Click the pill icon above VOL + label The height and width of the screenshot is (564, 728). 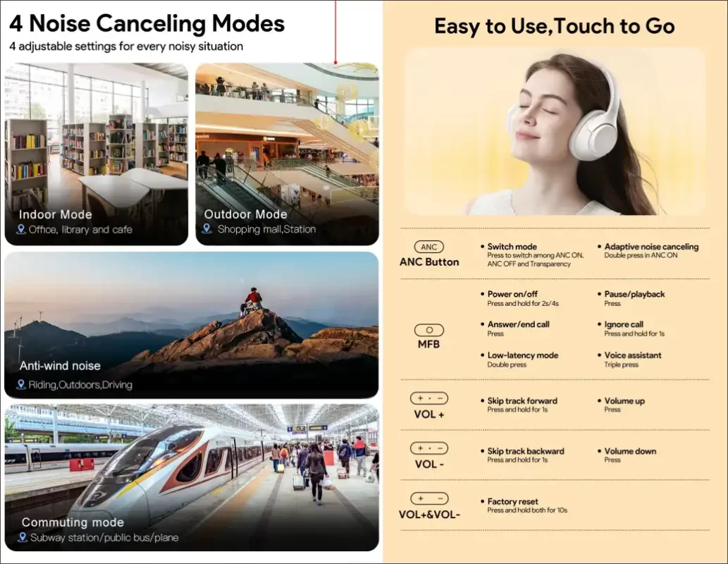[x=428, y=398]
